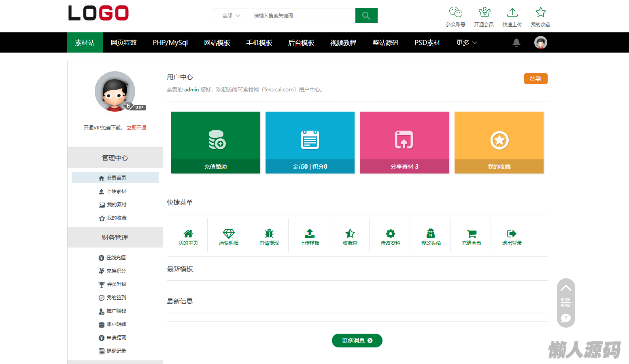Open the notification bell icon
The height and width of the screenshot is (364, 629).
[516, 42]
